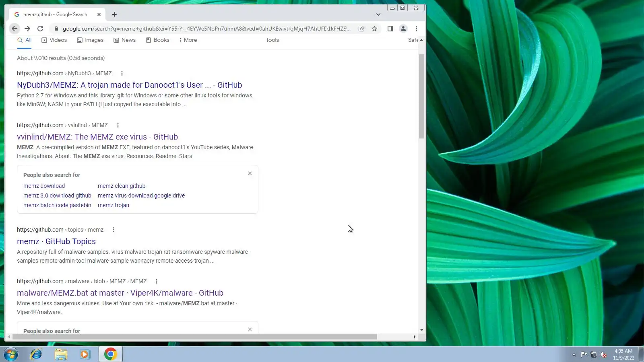This screenshot has width=644, height=362.
Task: Open the NyDubh3/MEMZ trojan GitHub result
Action: click(130, 85)
